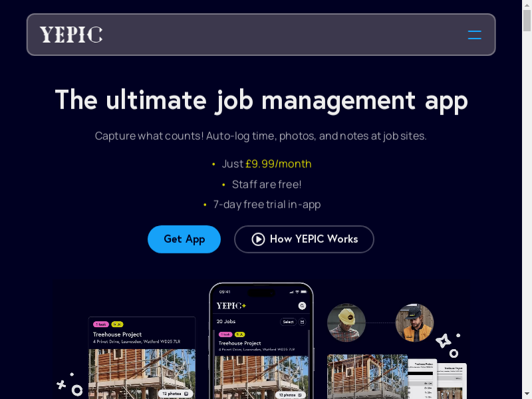Click the treehouse photo thumbnail on the right

click(x=367, y=376)
